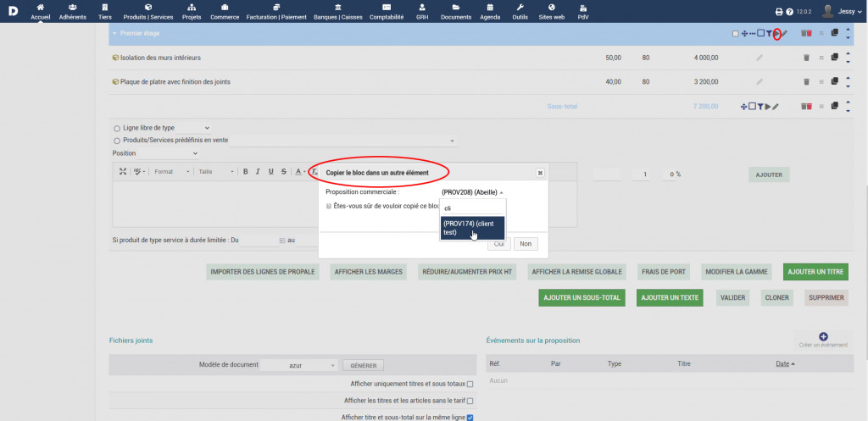868x421 pixels.
Task: Uncheck Afficher titre et sous-total sur la même ligne
Action: (470, 418)
